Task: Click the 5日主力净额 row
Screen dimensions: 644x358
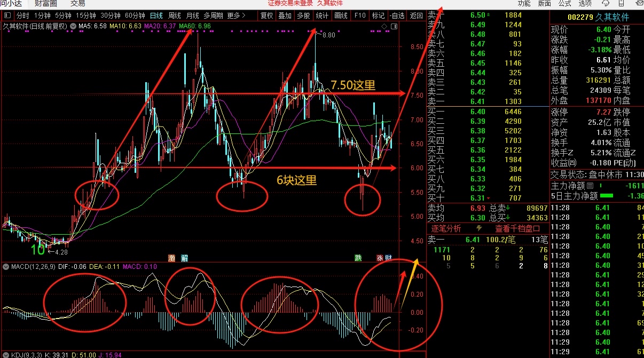Action: coord(597,195)
